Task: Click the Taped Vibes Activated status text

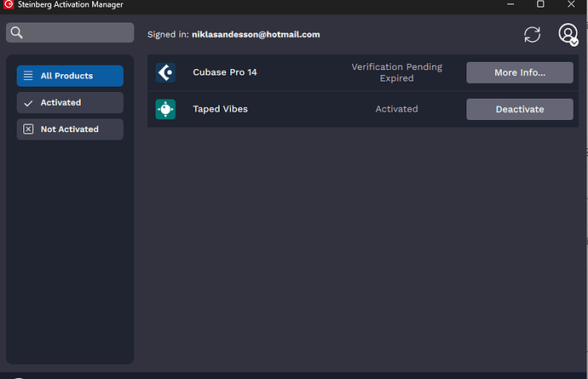Action: point(396,109)
